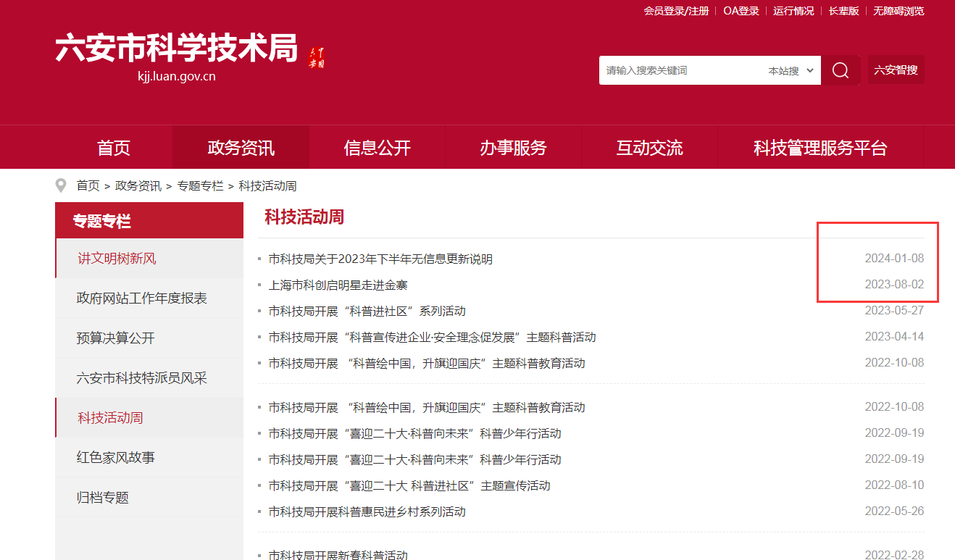
Task: Click the date 2022-08-10
Action: (x=894, y=485)
